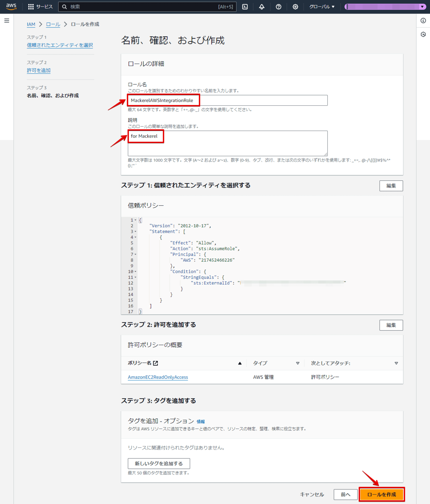Click リソースに関連付けられたタグはありません text

pyautogui.click(x=176, y=448)
